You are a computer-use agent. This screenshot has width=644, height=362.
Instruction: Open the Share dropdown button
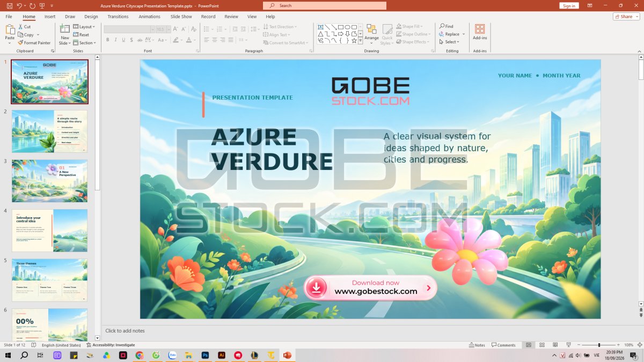pyautogui.click(x=626, y=17)
